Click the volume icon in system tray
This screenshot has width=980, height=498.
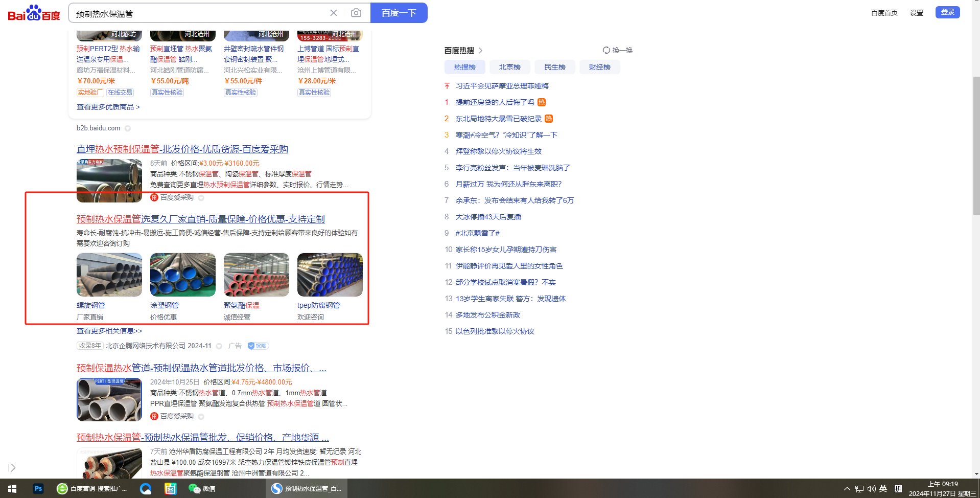tap(871, 489)
